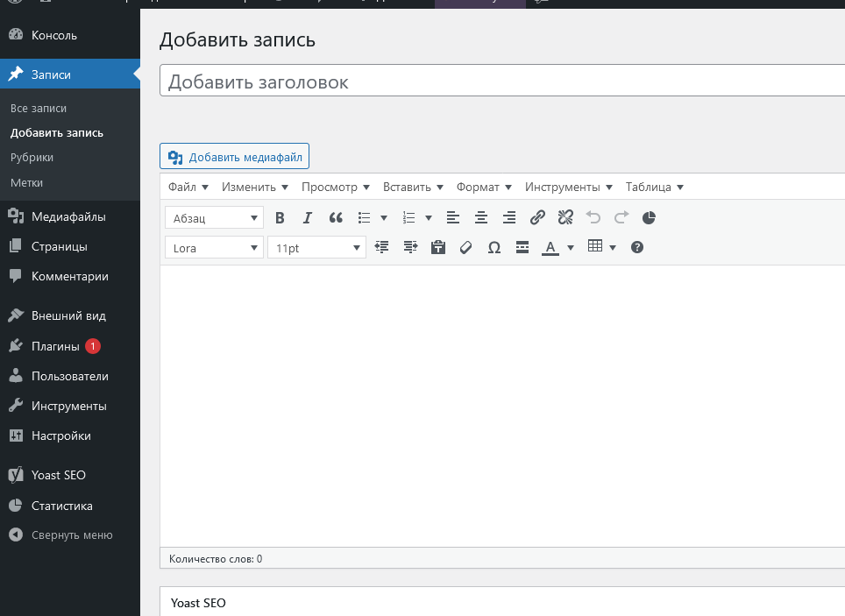
Task: Remove link with the unlink icon
Action: click(x=565, y=218)
